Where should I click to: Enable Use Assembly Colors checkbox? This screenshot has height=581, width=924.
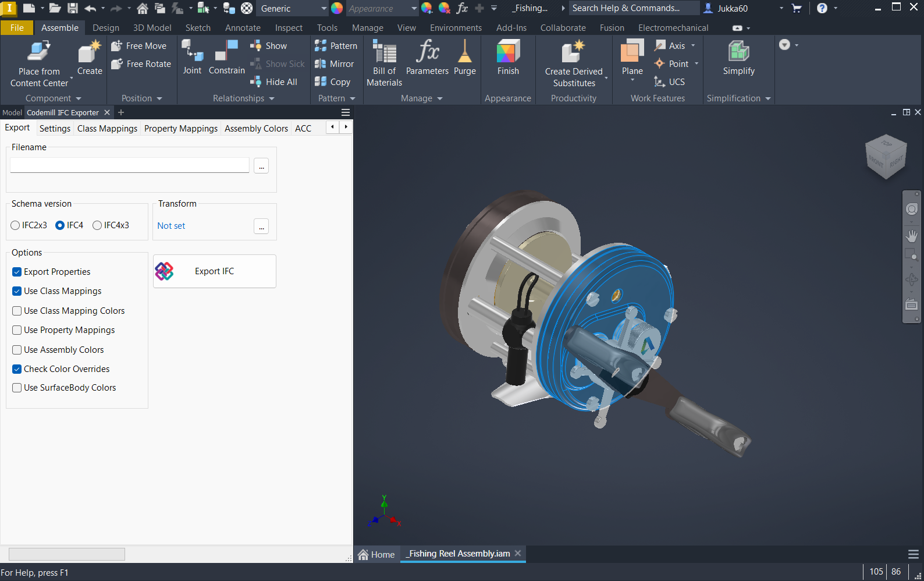click(x=17, y=350)
